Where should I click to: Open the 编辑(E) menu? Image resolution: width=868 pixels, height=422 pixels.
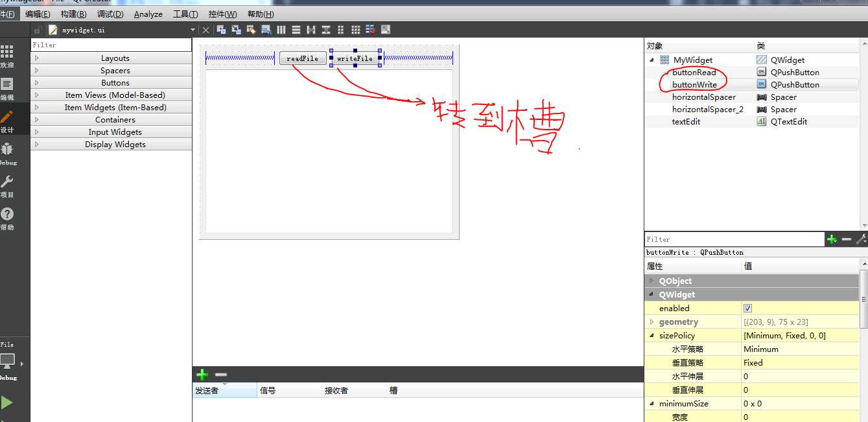(38, 14)
